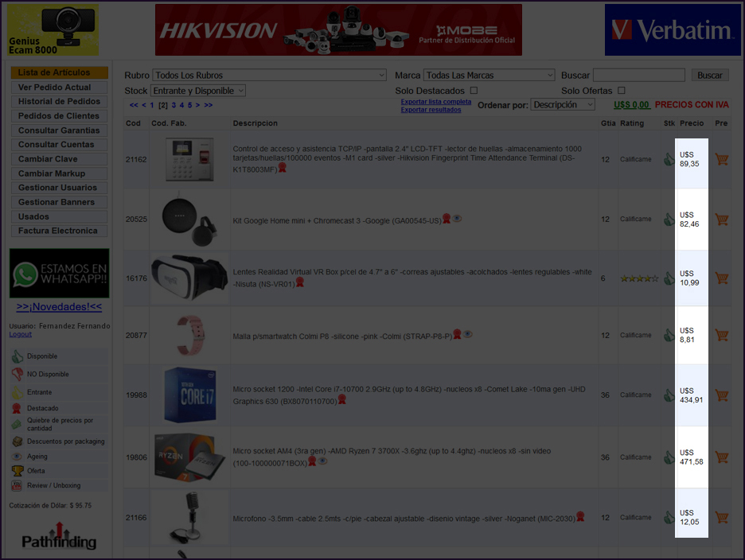Viewport: 745px width, 560px height.
Task: Open Historial de Pedidos menu item
Action: coord(59,102)
